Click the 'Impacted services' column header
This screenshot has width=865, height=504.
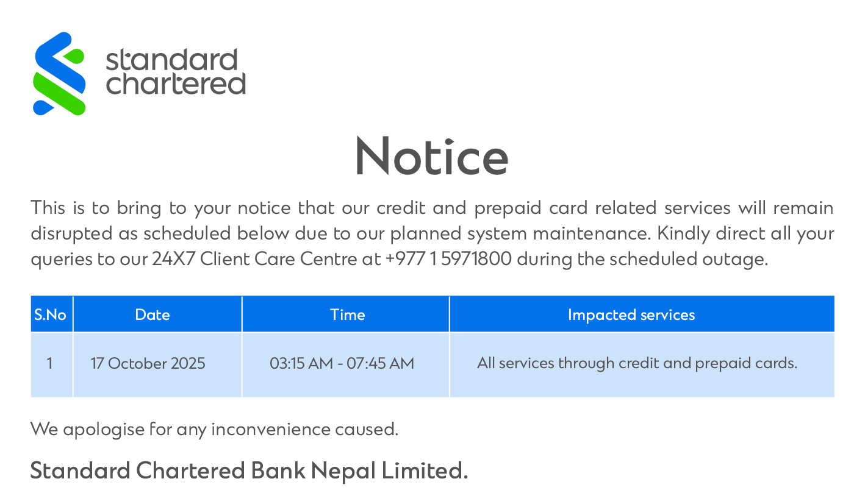(631, 314)
